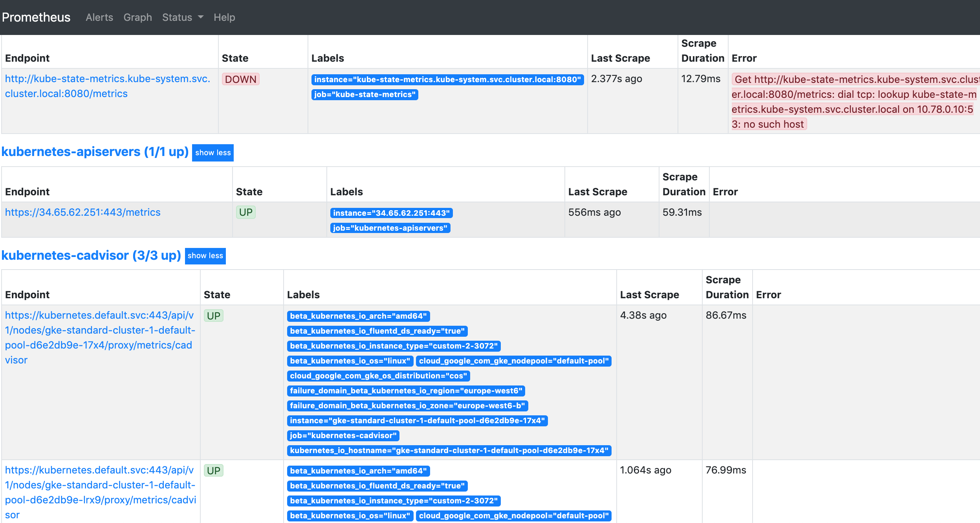Select the job="kube-state-metrics" label badge
This screenshot has height=523, width=980.
[365, 95]
